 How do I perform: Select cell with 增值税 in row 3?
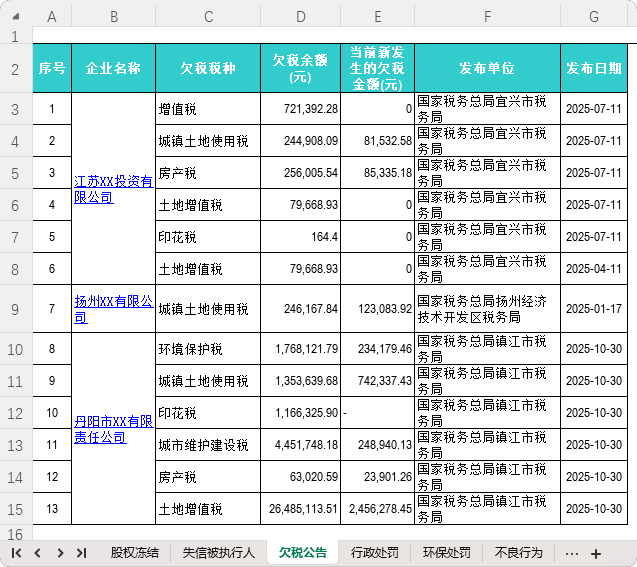208,109
